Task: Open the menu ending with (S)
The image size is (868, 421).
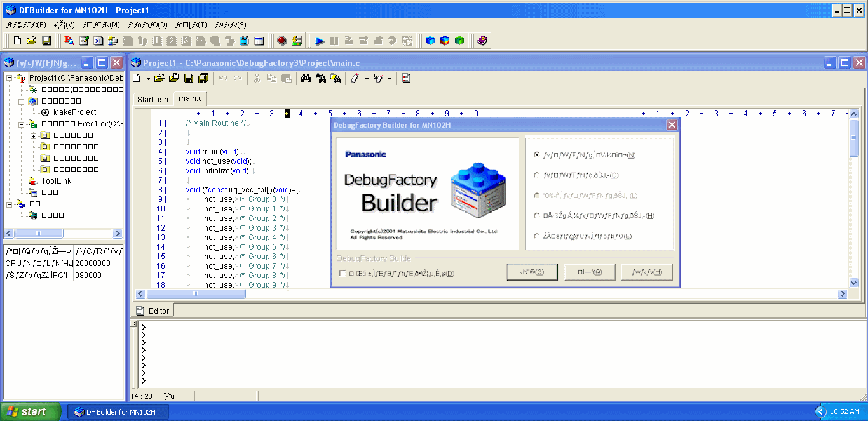Action: (231, 25)
